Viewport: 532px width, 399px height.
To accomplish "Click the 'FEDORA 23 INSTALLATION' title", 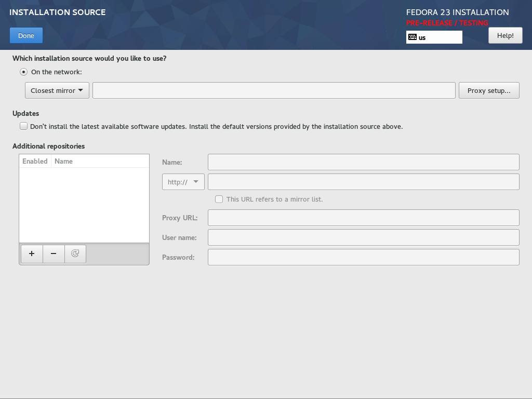I will [457, 12].
